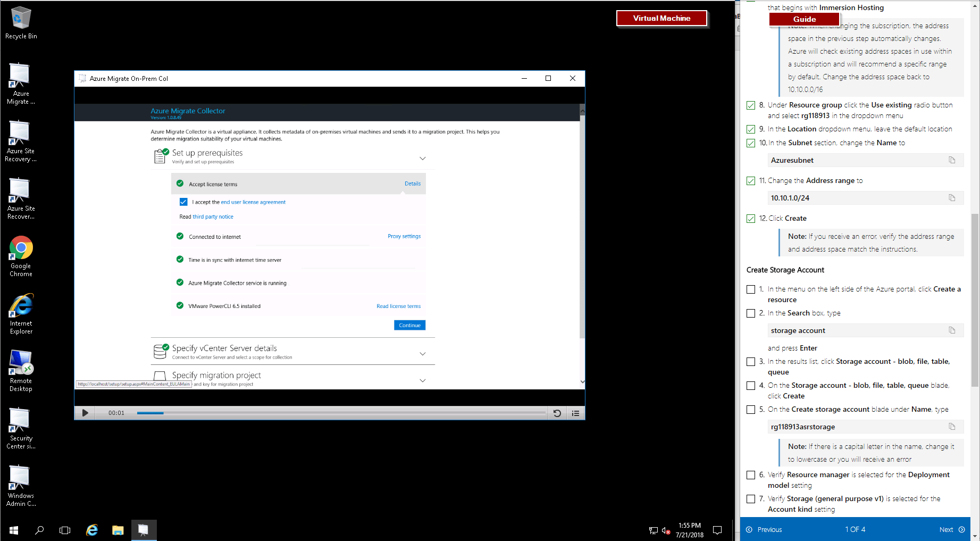Open the Azure Site Recovery desktop shortcut

point(21,142)
